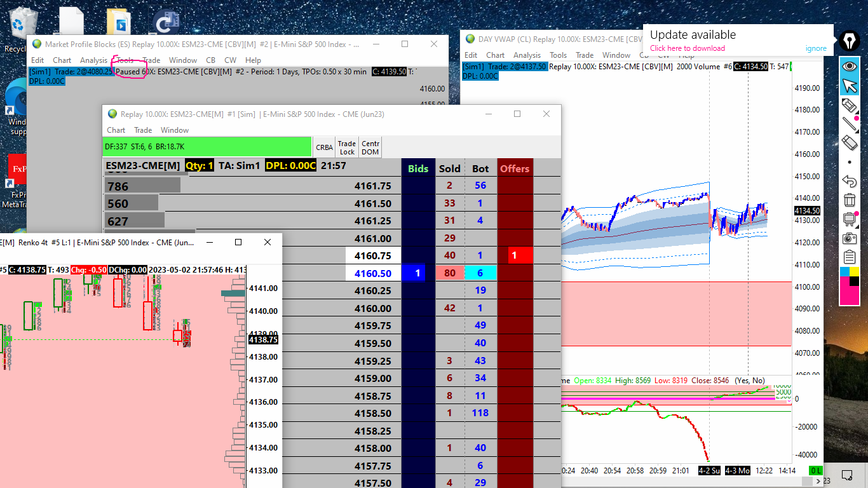
Task: Open the Epic Pen main menu logo
Action: click(x=850, y=41)
